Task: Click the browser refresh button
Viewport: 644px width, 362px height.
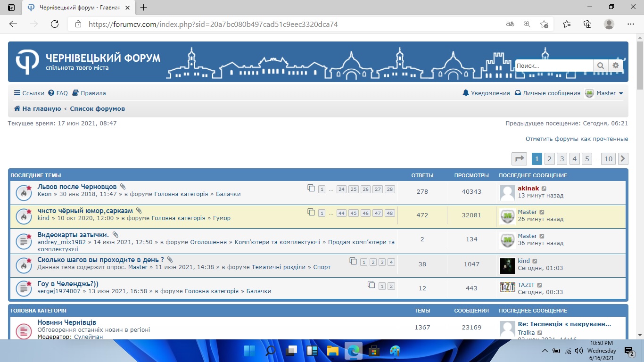Action: coord(55,24)
